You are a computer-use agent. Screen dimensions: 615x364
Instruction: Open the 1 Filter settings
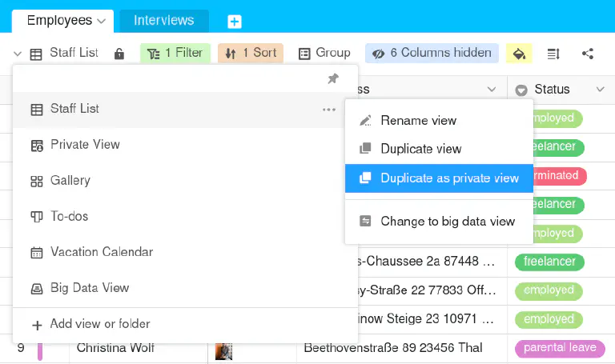click(x=175, y=54)
